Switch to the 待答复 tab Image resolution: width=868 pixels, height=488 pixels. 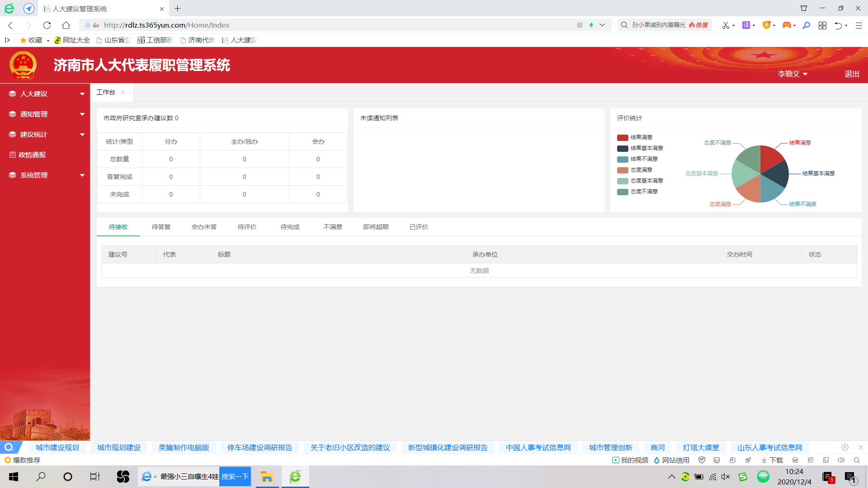[x=161, y=227]
